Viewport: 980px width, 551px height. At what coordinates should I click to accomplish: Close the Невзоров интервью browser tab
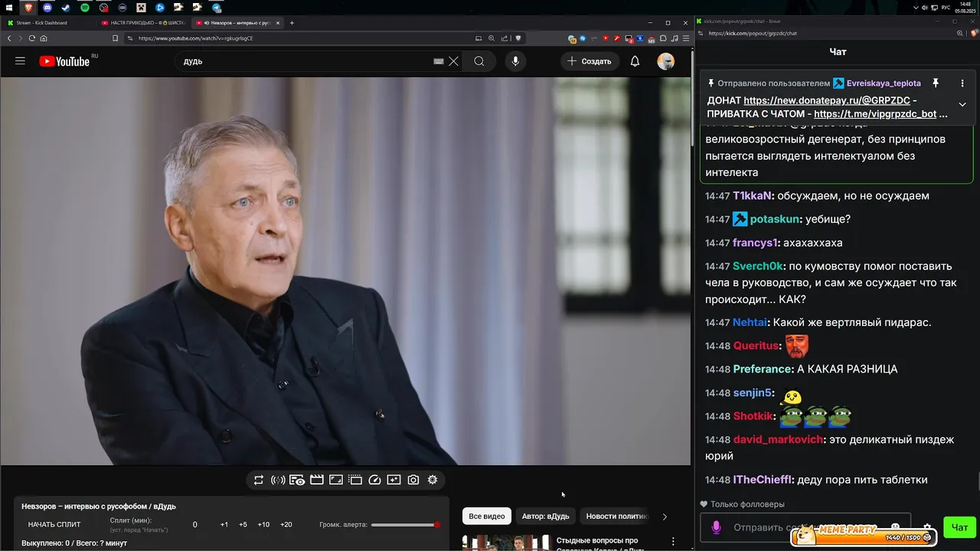pos(278,23)
